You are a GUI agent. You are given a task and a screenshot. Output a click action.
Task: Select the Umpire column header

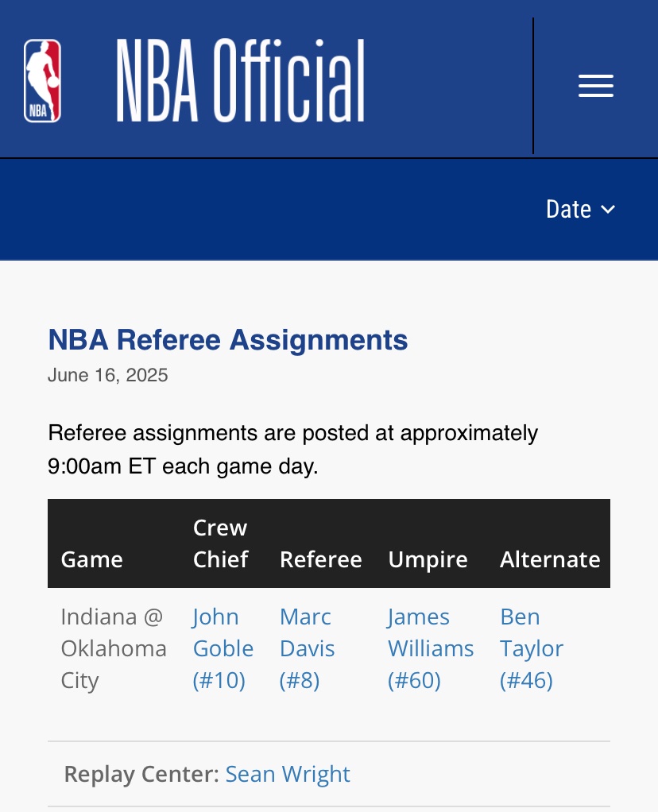(x=428, y=559)
